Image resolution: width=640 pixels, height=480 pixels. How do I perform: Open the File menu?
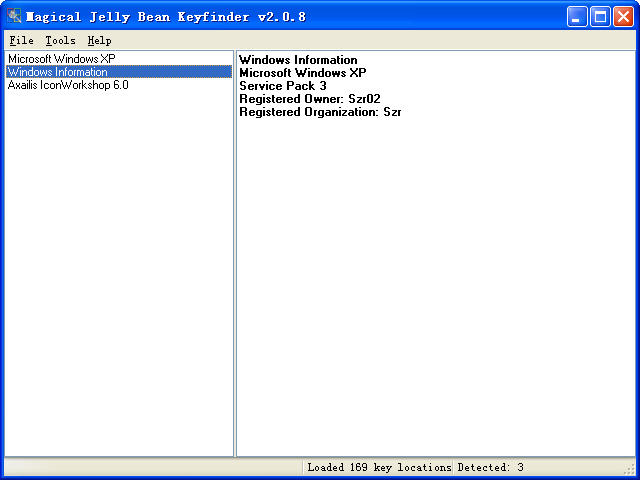(22, 40)
